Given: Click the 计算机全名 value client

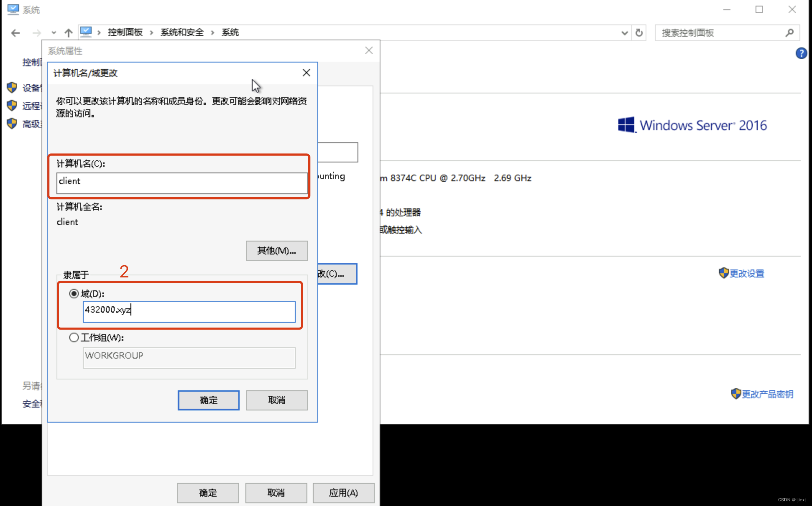Looking at the screenshot, I should 67,222.
